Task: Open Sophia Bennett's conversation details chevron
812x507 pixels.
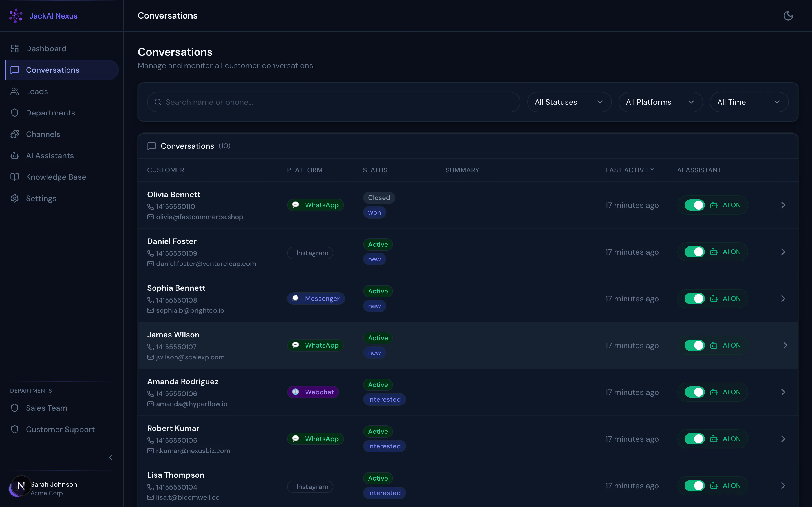Action: [x=784, y=299]
